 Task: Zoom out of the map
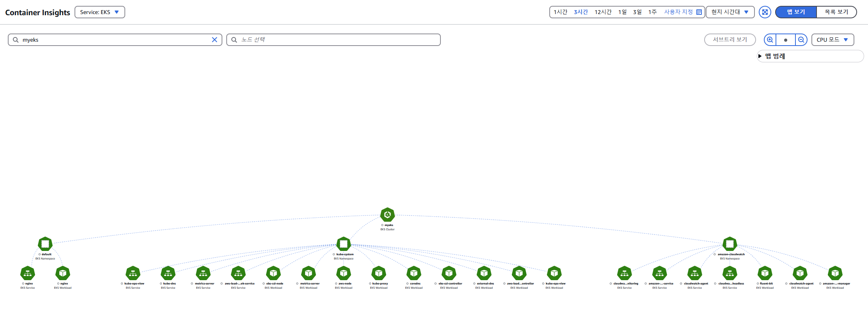click(x=801, y=40)
